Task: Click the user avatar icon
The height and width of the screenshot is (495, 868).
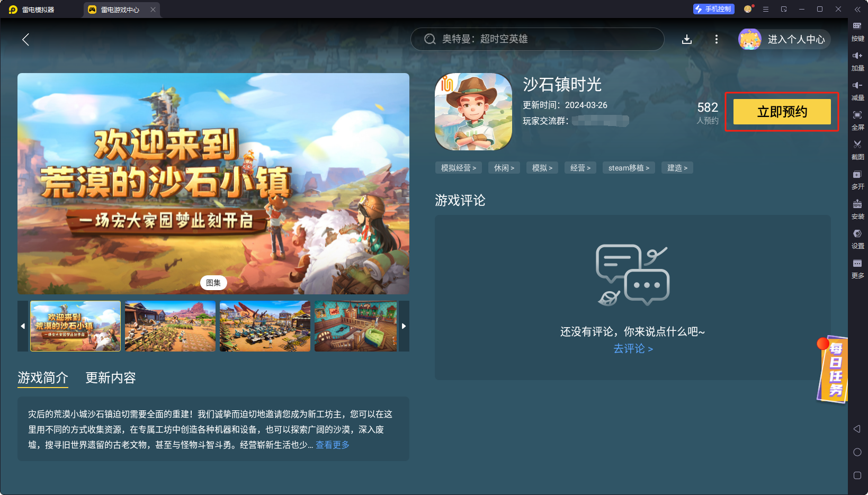Action: (750, 39)
